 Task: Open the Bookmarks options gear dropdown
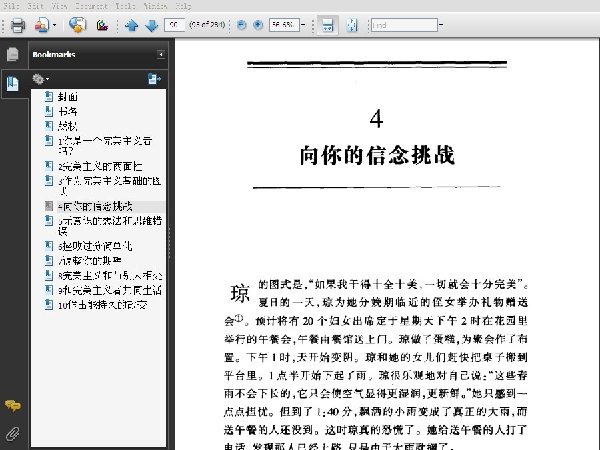click(x=41, y=79)
